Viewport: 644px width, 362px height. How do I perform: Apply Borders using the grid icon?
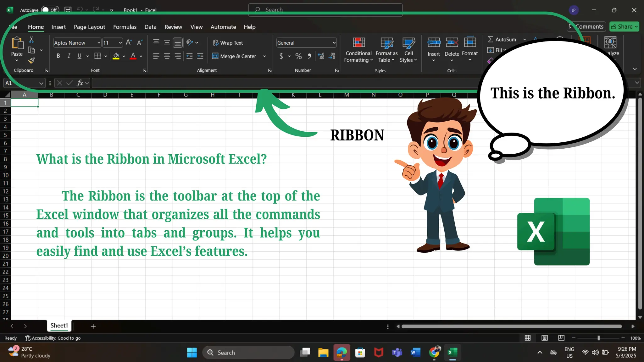(x=98, y=56)
